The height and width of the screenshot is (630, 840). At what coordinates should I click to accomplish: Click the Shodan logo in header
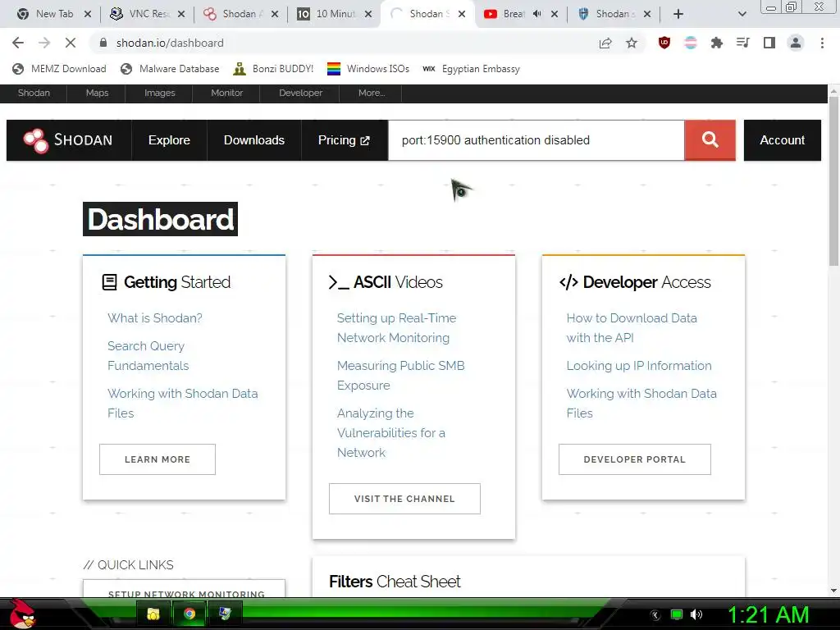click(68, 140)
